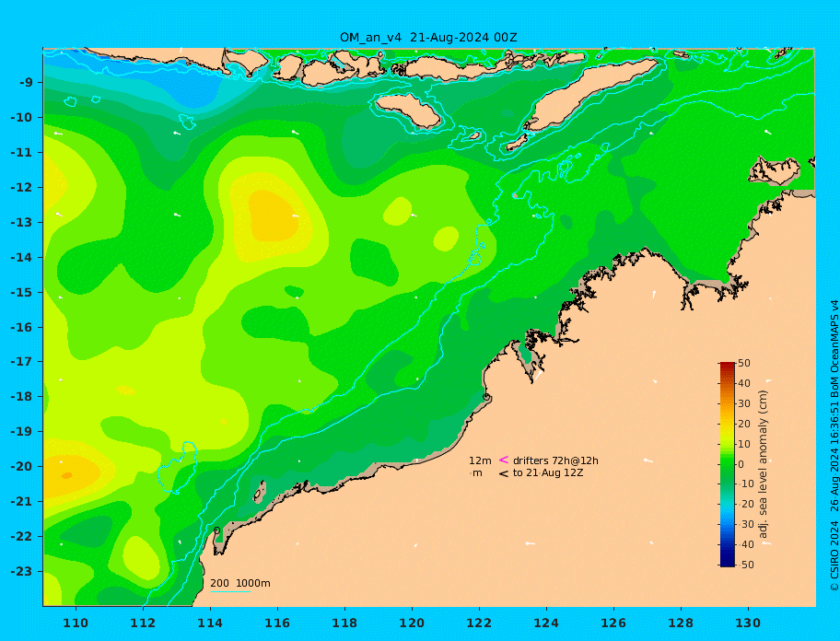The image size is (840, 641).
Task: Click the colorbar label 0
Action: [x=741, y=464]
